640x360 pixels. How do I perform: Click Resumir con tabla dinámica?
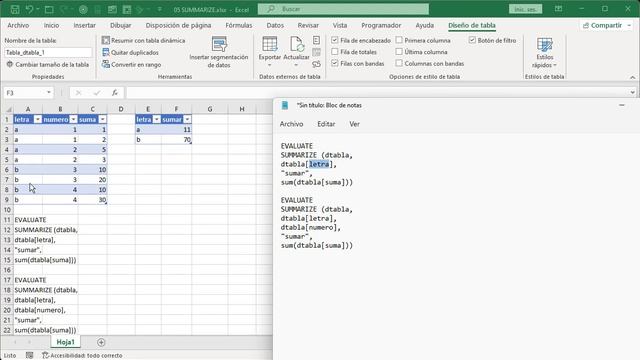(x=143, y=40)
